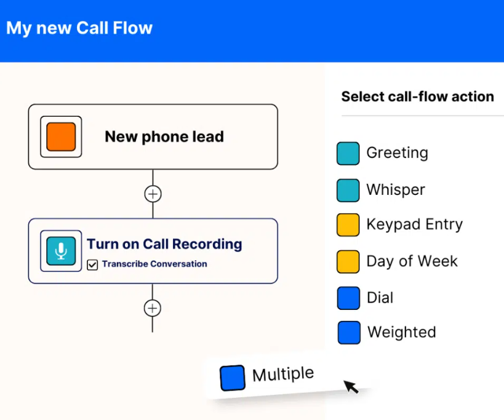Select the teal Whisper action icon
The height and width of the screenshot is (420, 504).
pyautogui.click(x=348, y=190)
